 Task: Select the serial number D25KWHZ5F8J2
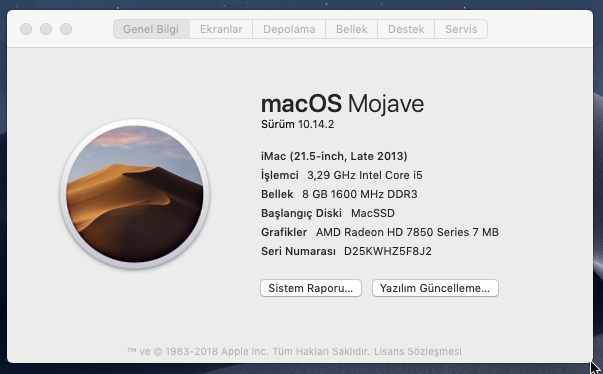(x=388, y=251)
